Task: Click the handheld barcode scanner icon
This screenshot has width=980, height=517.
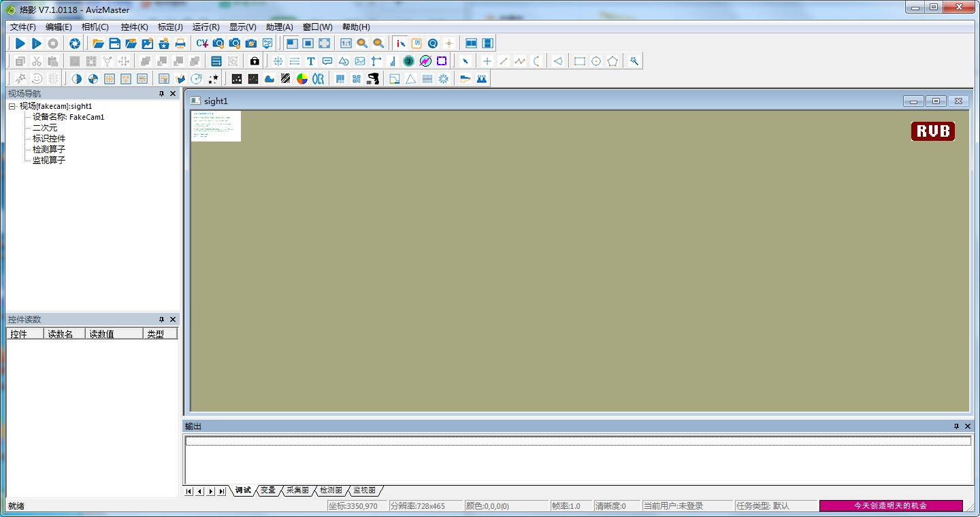Action: click(x=373, y=79)
